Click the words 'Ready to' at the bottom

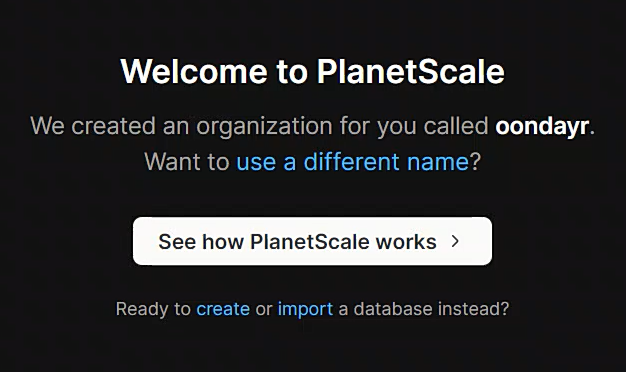point(153,309)
